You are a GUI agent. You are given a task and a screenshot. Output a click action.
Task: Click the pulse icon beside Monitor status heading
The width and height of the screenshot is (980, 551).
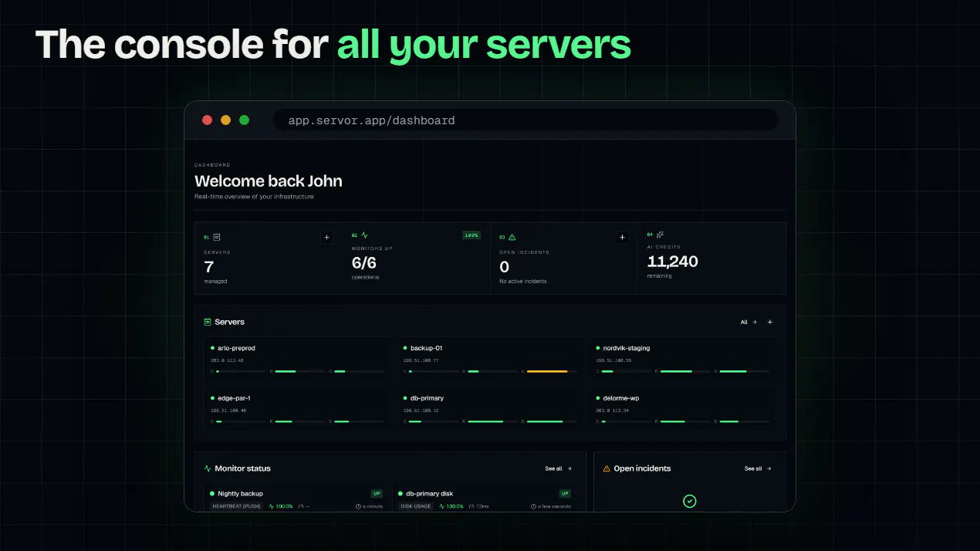point(208,468)
